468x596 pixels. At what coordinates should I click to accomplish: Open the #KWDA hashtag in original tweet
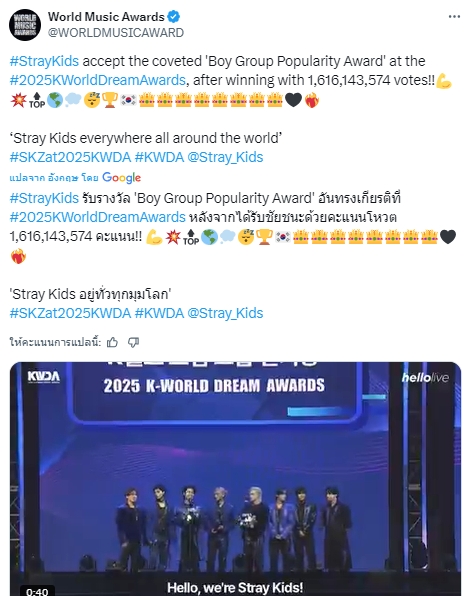[159, 157]
